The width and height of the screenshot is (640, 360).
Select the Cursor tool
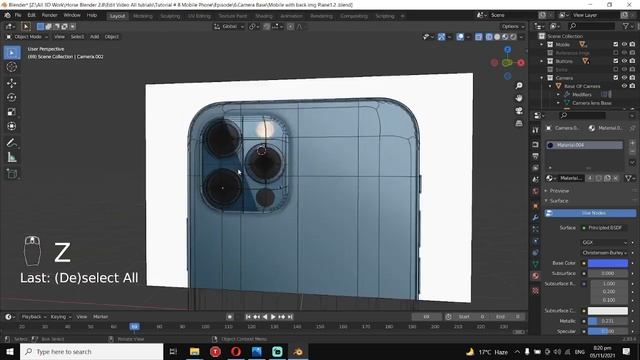tap(12, 67)
